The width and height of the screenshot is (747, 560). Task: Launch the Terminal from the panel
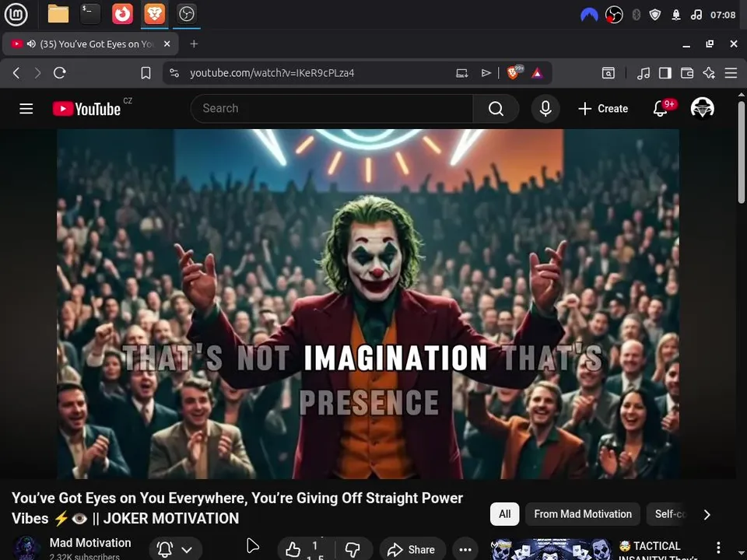click(x=90, y=14)
